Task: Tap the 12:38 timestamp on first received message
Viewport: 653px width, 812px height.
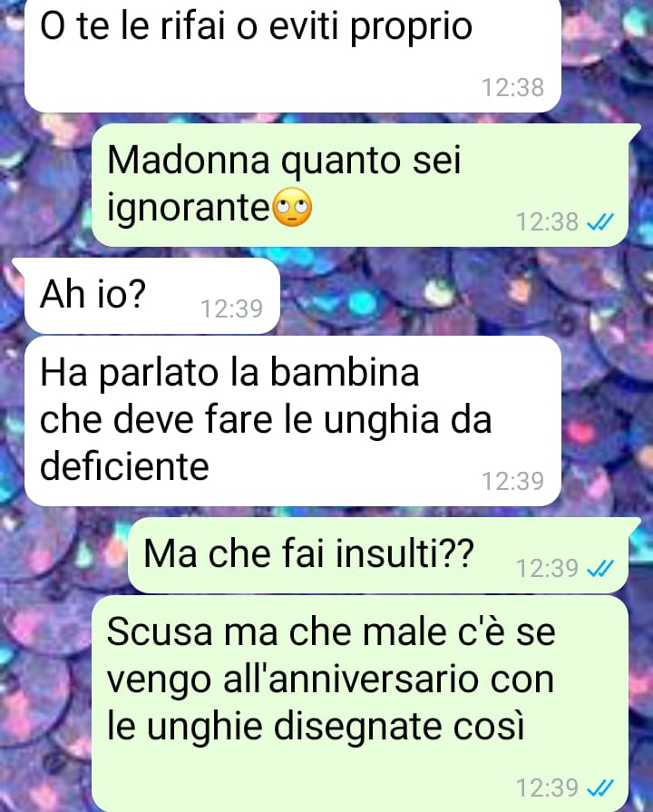Action: pos(512,87)
